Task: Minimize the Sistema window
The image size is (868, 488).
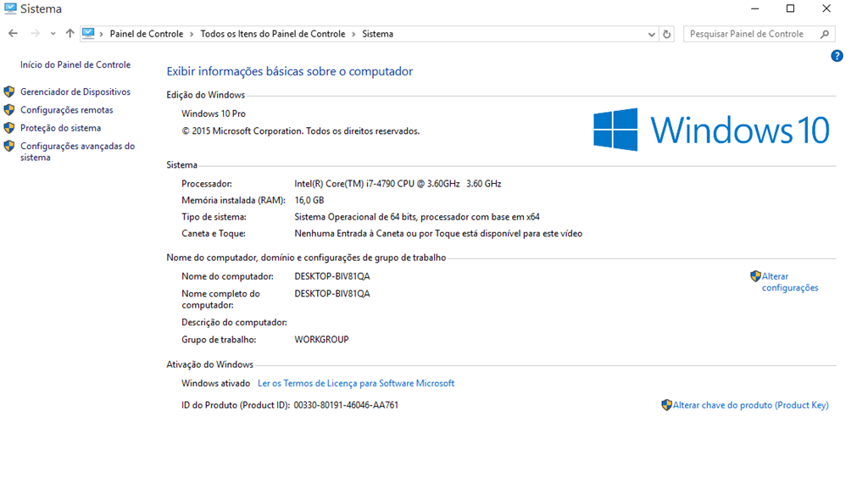Action: [x=754, y=8]
